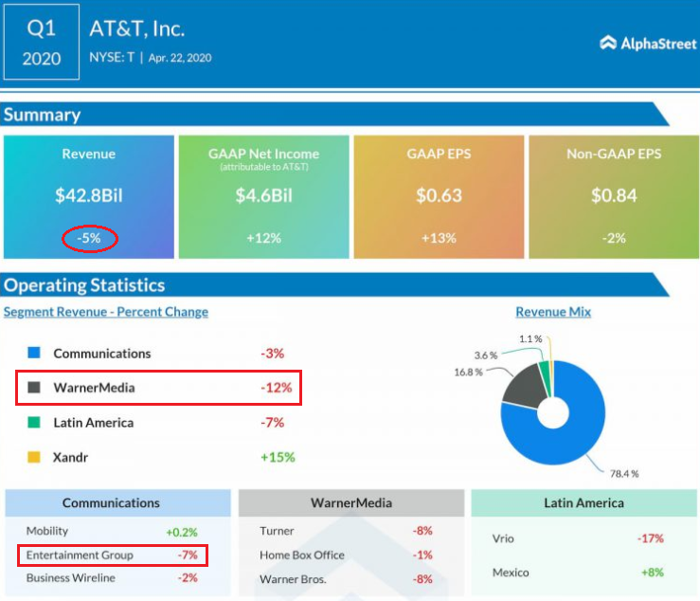
Task: Click the Summary section header
Action: [x=334, y=115]
